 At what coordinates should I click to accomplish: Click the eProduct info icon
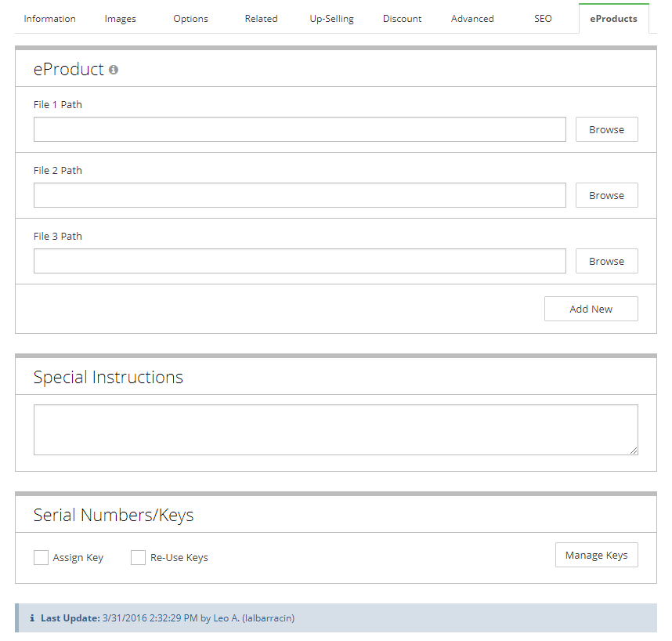click(x=114, y=70)
